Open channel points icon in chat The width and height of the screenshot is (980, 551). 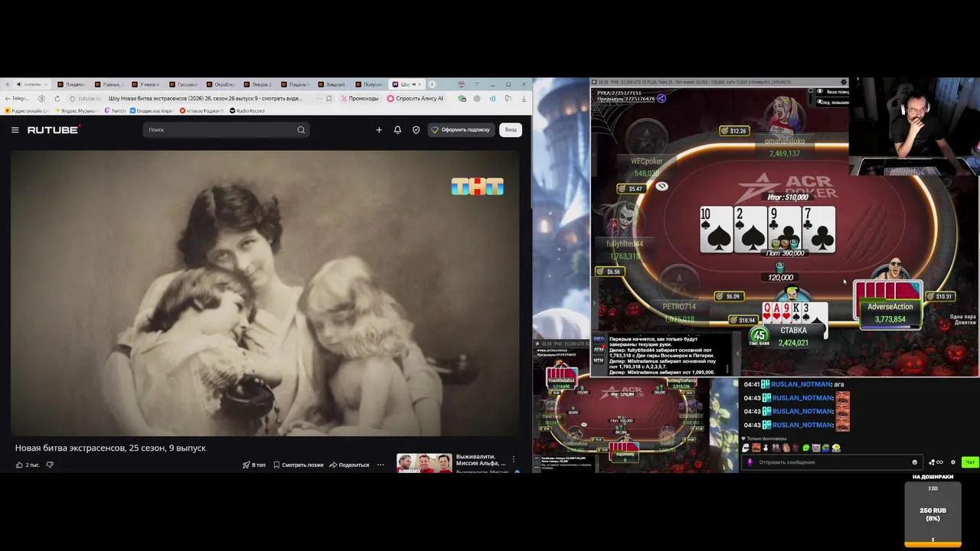pos(936,462)
